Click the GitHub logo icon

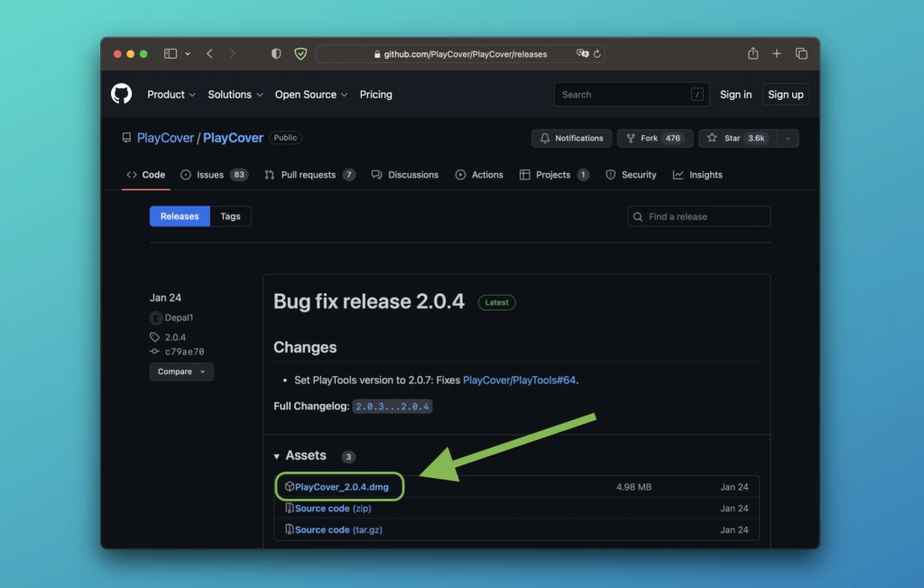tap(122, 95)
